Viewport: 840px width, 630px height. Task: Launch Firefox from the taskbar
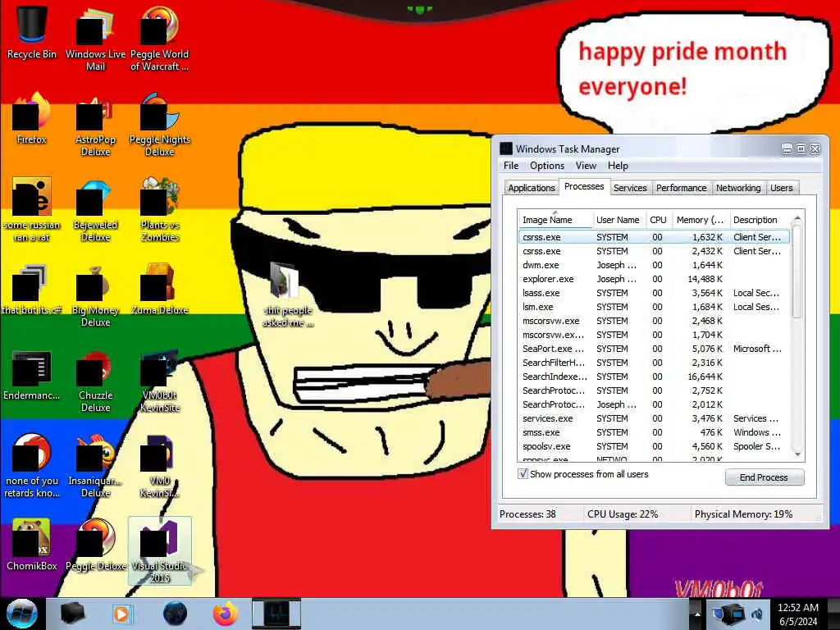pos(226,614)
